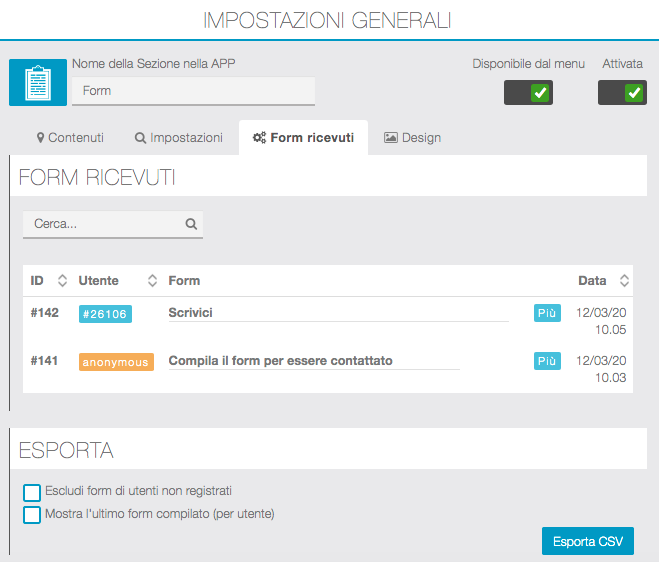Click the Esporta CSV button

pos(587,542)
